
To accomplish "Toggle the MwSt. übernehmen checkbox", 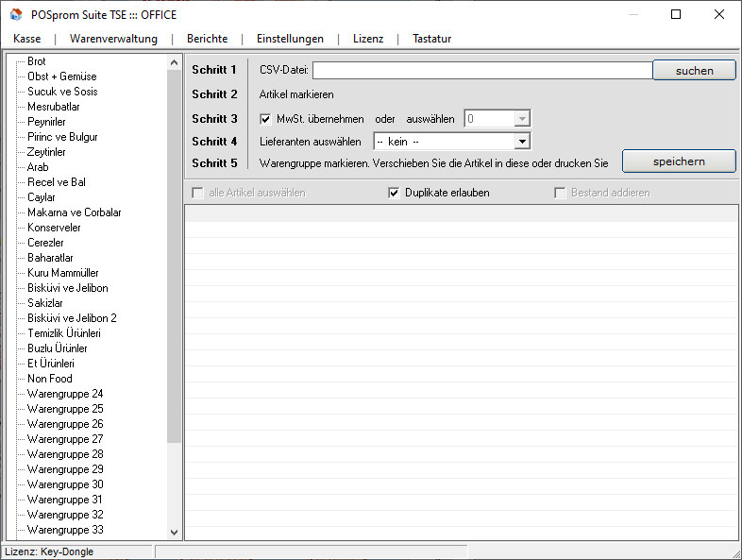I will [x=265, y=119].
